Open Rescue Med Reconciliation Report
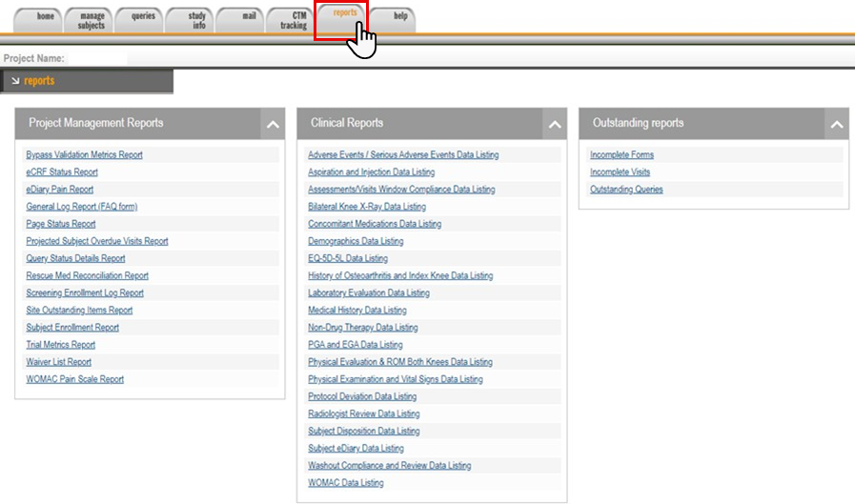The height and width of the screenshot is (504, 855). point(88,275)
